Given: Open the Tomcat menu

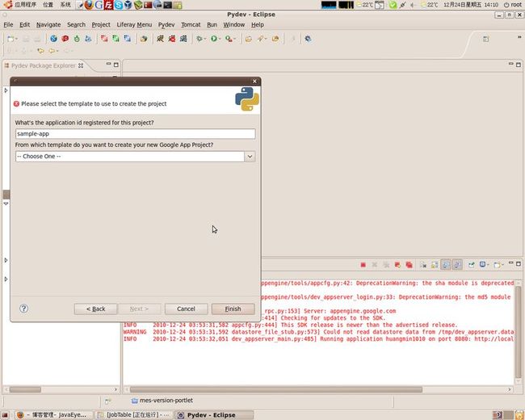Looking at the screenshot, I should pyautogui.click(x=191, y=25).
